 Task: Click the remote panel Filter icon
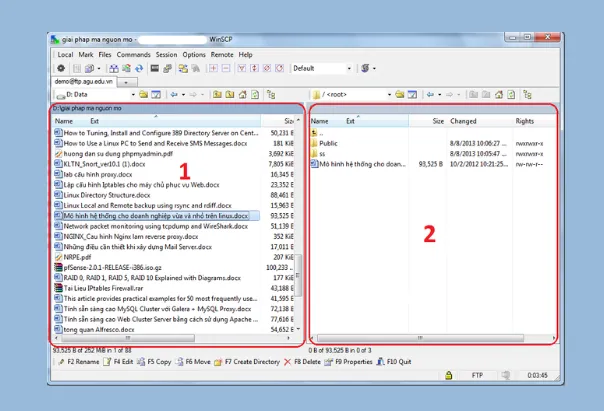412,94
